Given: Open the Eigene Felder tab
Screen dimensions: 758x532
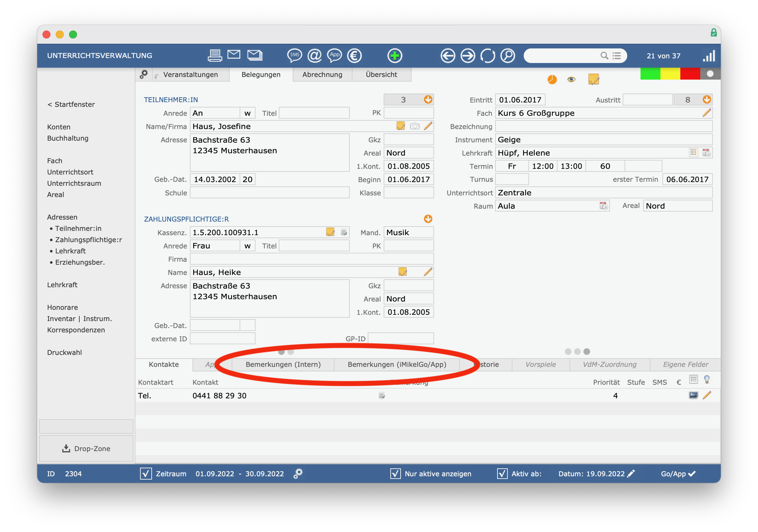Looking at the screenshot, I should 685,365.
